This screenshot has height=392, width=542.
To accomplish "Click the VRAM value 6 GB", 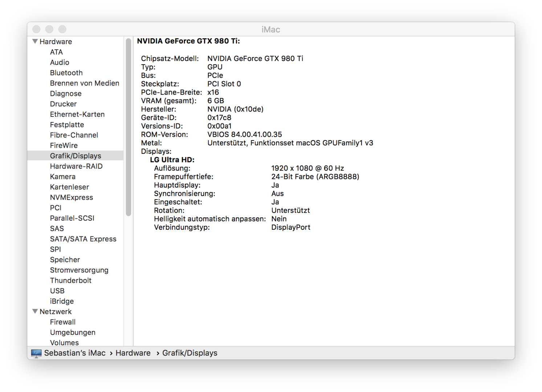I will [216, 101].
